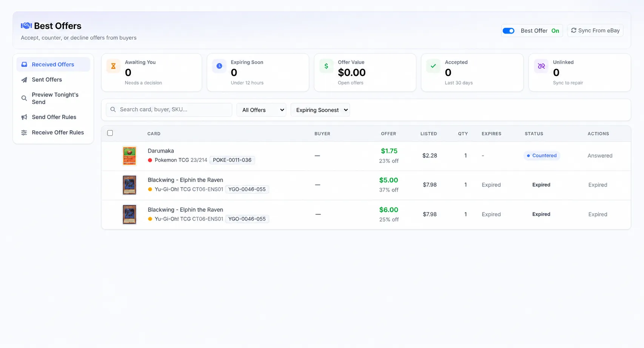Click the Search card, buyer, SKU field

pos(169,109)
